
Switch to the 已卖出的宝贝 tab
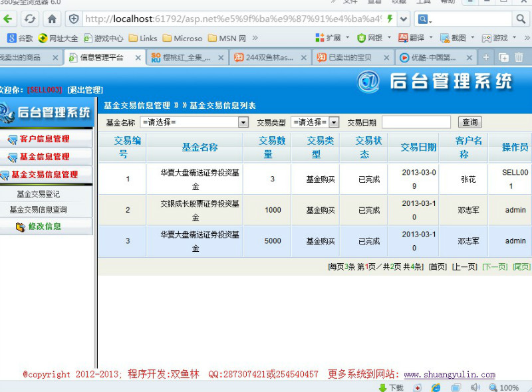tap(350, 58)
